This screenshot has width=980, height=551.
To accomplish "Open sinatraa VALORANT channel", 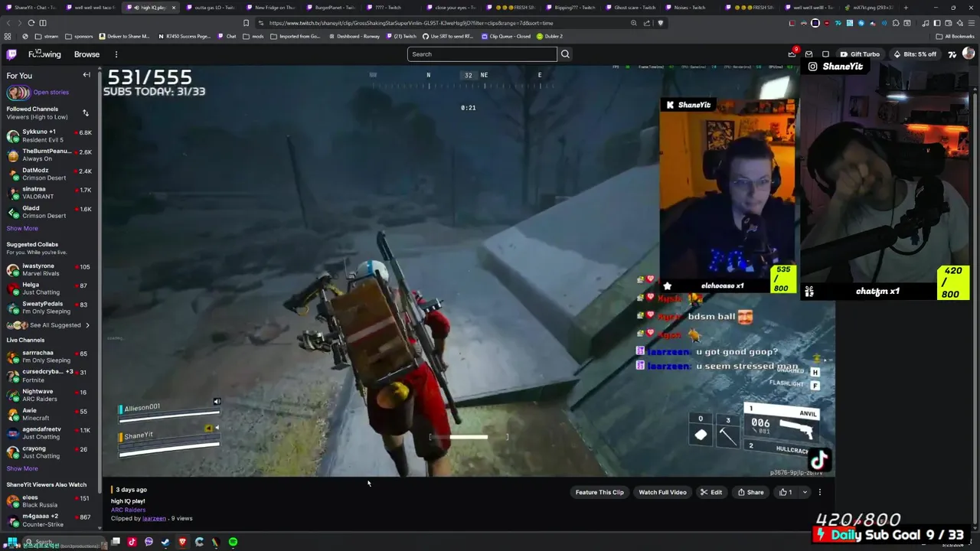I will [x=48, y=193].
